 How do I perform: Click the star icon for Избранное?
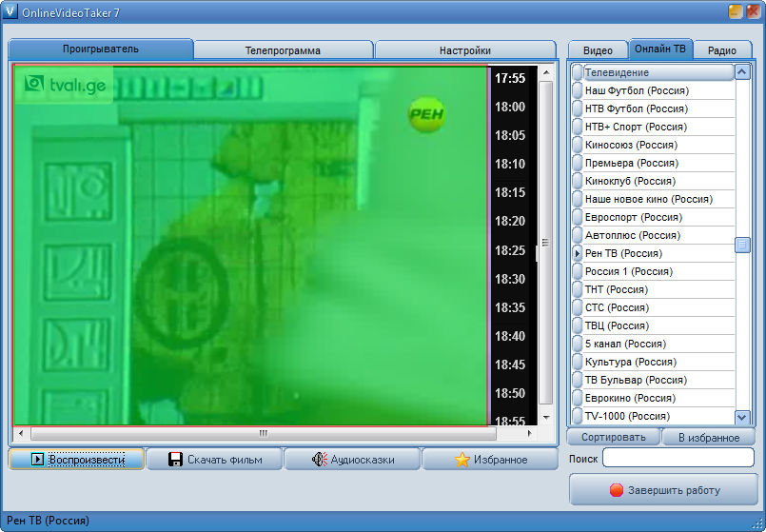point(462,460)
